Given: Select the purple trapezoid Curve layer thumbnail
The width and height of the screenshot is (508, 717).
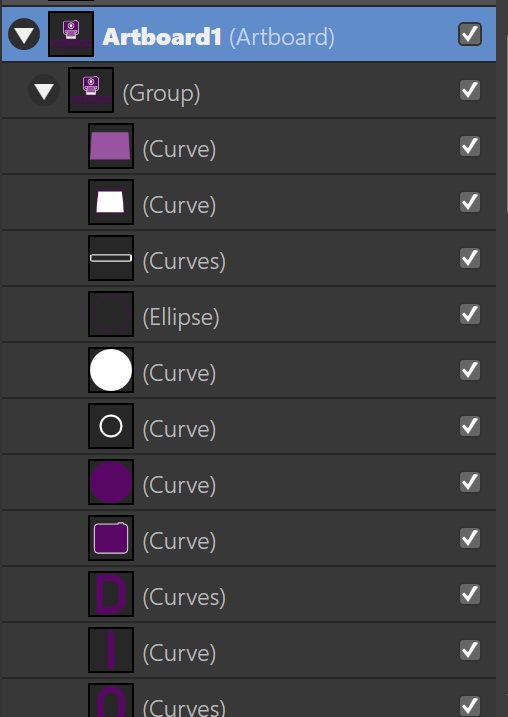Looking at the screenshot, I should (x=111, y=146).
